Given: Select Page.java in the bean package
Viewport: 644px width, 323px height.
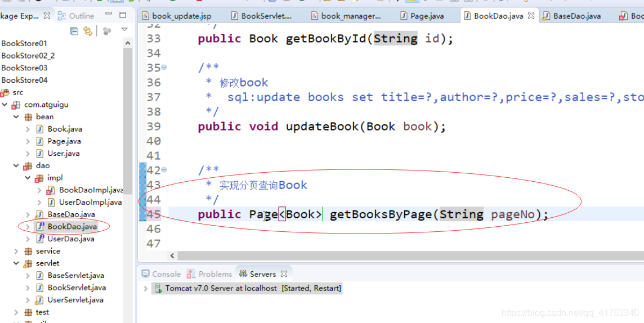Looking at the screenshot, I should click(64, 141).
